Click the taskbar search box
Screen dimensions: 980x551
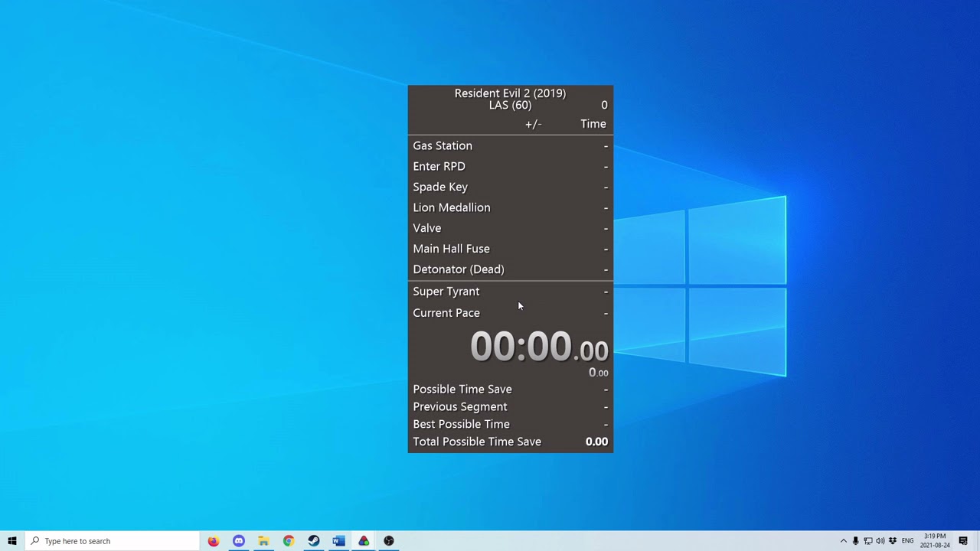113,541
